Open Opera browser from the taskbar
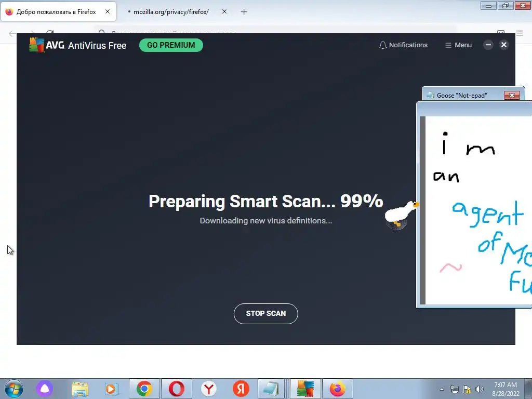532x399 pixels. click(x=177, y=389)
